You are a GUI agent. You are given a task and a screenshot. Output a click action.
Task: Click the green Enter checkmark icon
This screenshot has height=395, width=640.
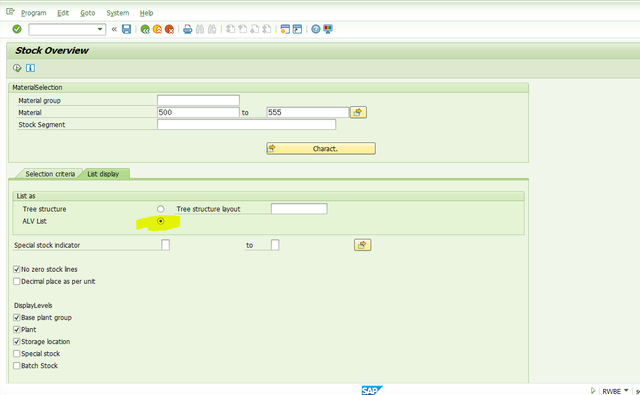(17, 29)
